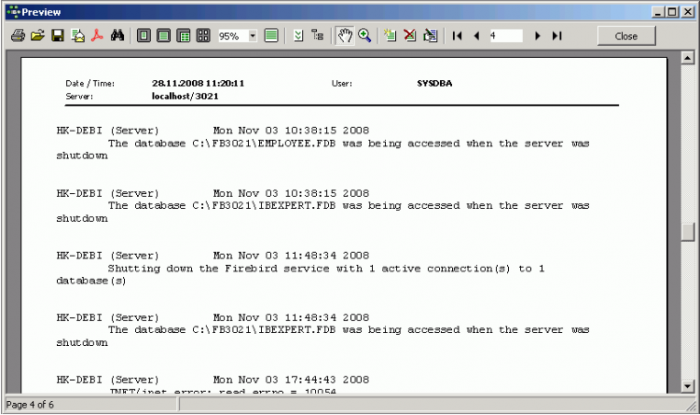Edit the page icon
Screen dimensions: 700x415
click(430, 36)
